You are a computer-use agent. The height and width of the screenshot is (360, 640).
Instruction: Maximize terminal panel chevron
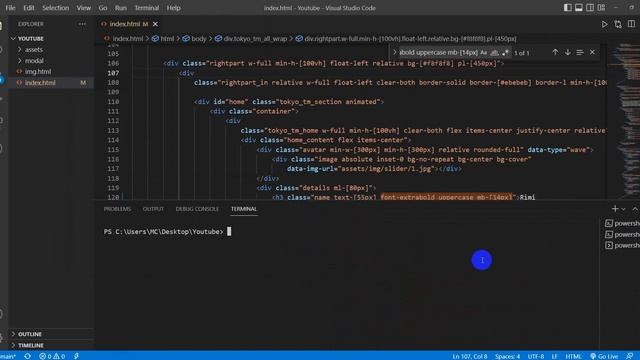coord(635,209)
